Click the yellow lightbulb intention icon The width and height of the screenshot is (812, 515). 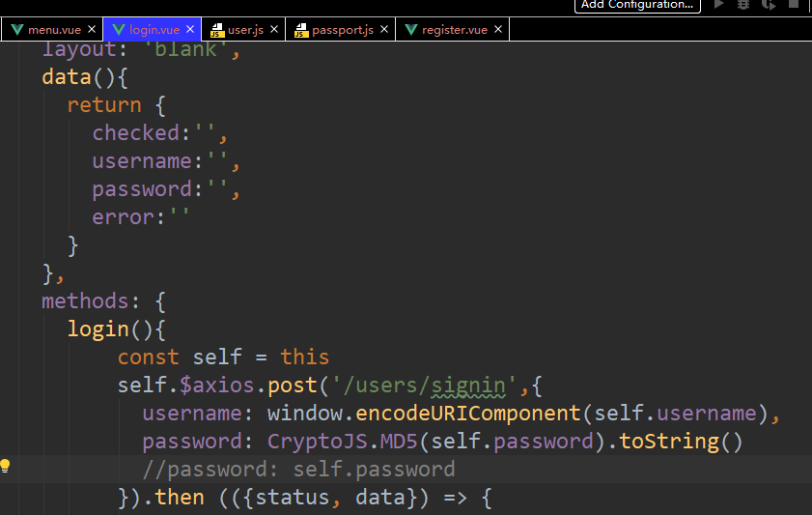click(5, 466)
